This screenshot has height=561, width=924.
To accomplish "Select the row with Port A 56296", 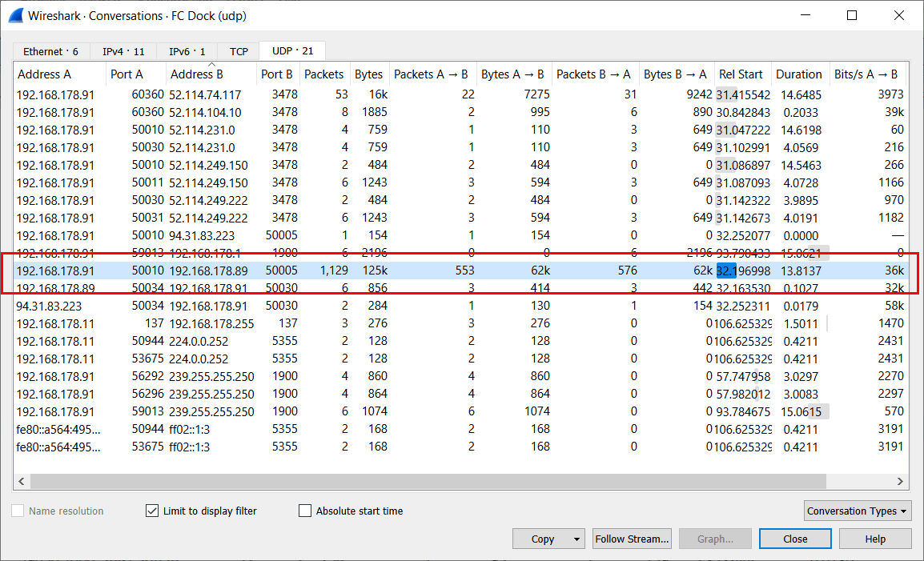I will click(461, 394).
